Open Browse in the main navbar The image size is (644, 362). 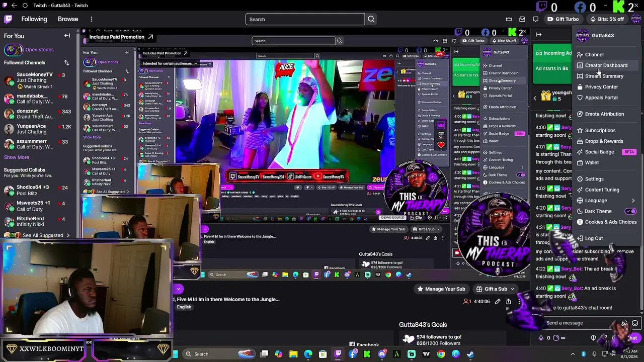click(68, 19)
